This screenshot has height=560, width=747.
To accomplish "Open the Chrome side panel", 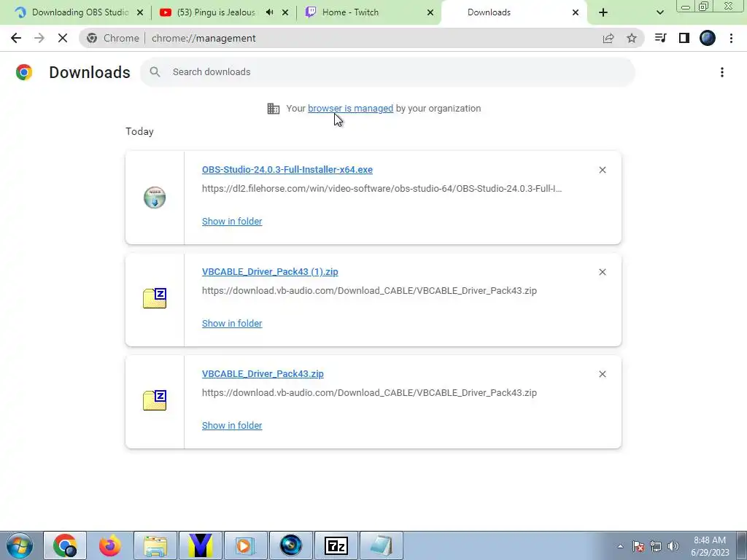I will tap(684, 38).
